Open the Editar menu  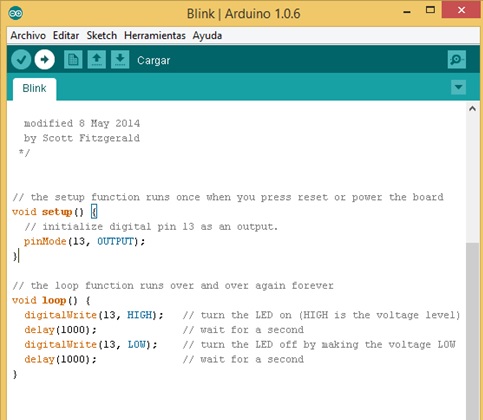tap(66, 35)
